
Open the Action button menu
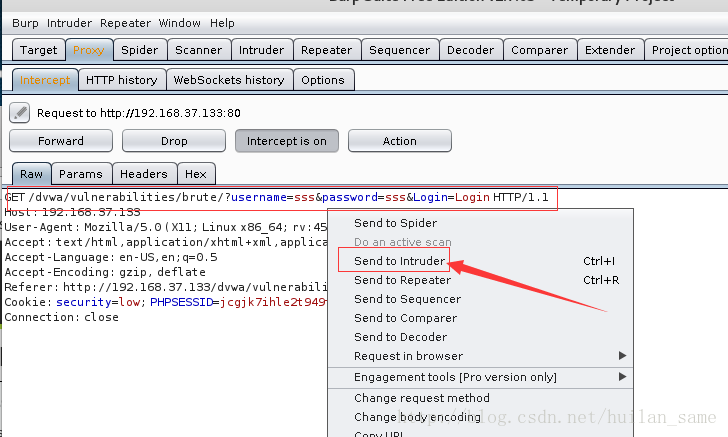400,141
